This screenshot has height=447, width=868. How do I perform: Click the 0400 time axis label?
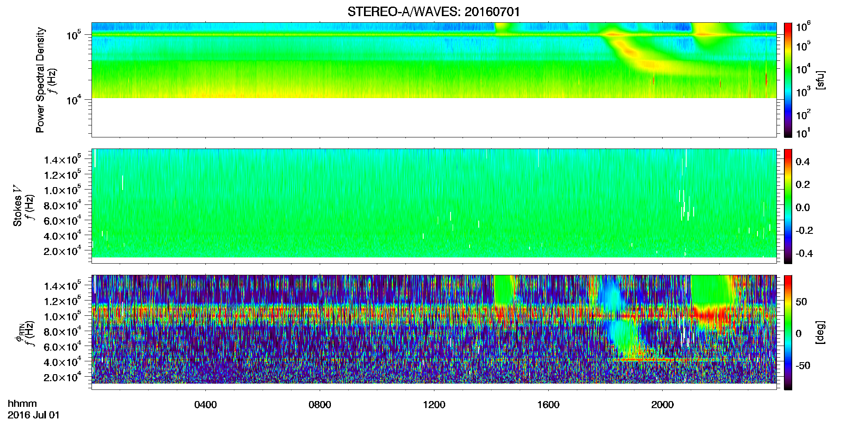tap(206, 405)
